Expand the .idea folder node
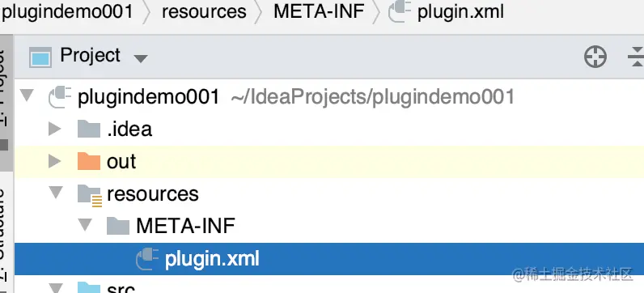The height and width of the screenshot is (293, 644). pos(54,129)
